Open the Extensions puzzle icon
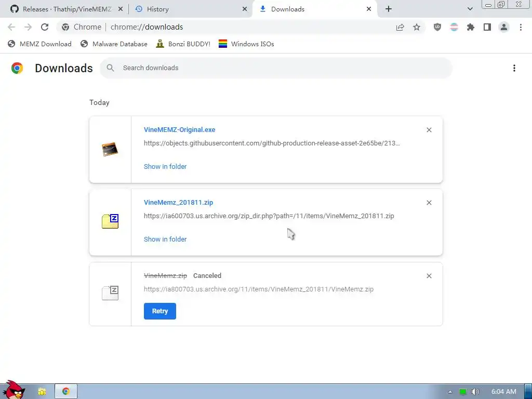Image resolution: width=532 pixels, height=399 pixels. pyautogui.click(x=471, y=27)
